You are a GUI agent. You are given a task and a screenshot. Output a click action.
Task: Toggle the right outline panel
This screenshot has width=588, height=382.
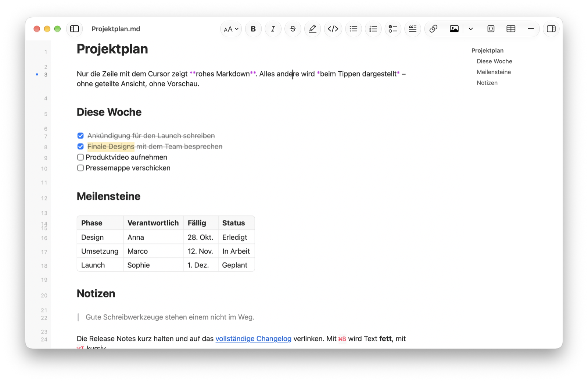tap(551, 29)
